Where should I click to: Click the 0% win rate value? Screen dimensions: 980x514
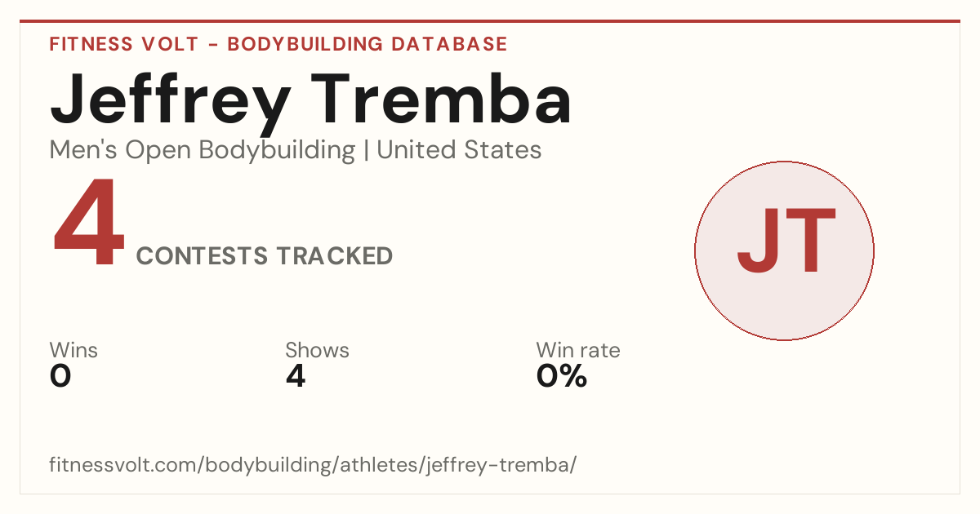(x=562, y=376)
